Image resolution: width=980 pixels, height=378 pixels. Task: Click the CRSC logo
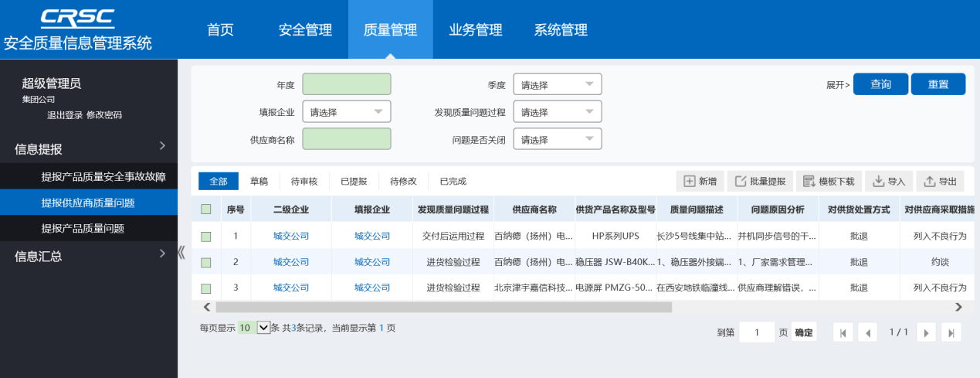77,19
